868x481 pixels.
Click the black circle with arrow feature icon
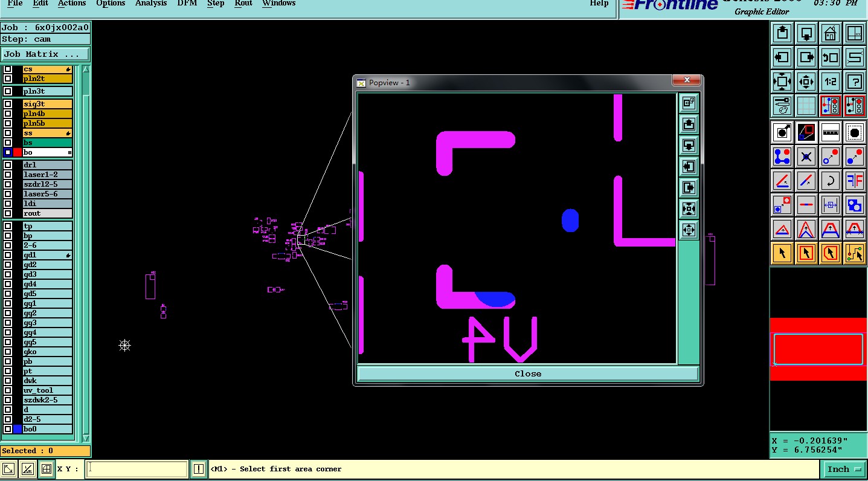tap(782, 132)
